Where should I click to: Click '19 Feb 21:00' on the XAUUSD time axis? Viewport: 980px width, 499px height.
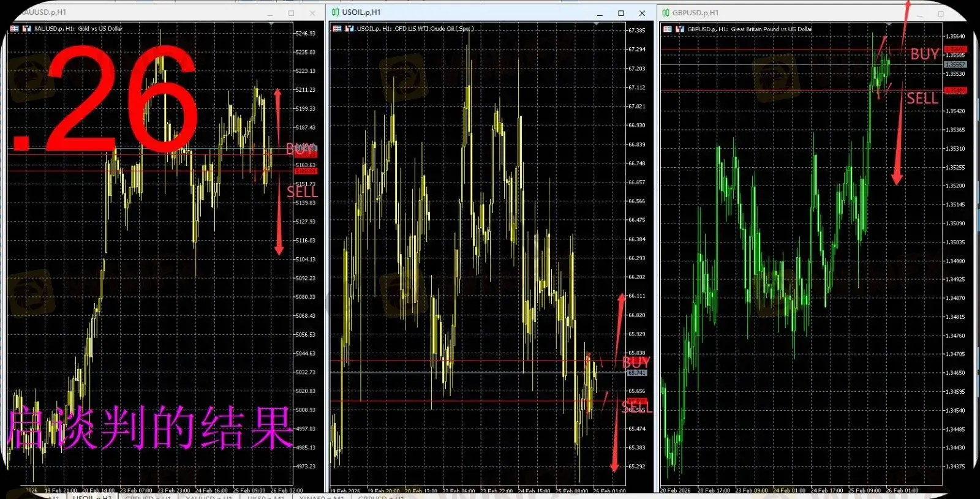[x=61, y=490]
